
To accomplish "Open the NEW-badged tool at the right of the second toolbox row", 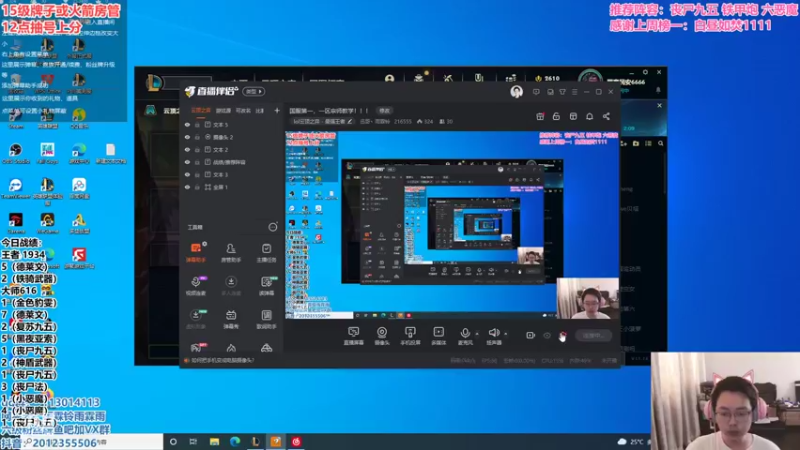I will click(x=266, y=286).
